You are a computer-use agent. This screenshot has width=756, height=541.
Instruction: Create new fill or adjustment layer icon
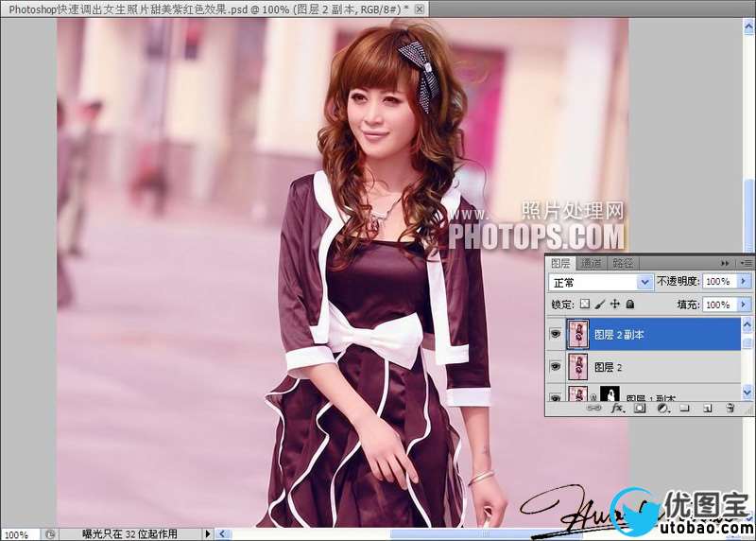(x=663, y=409)
